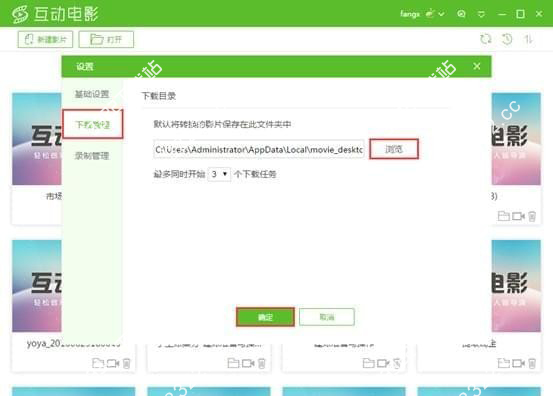Select the 录制管理 settings tab
553x396 pixels.
[92, 156]
